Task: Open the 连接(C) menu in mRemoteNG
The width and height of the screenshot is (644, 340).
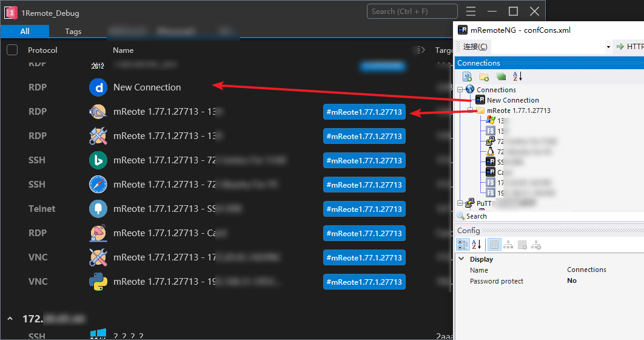Action: (x=475, y=47)
